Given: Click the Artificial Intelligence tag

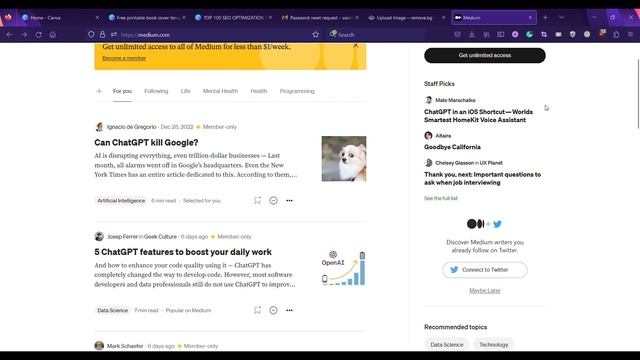Looking at the screenshot, I should point(121,200).
